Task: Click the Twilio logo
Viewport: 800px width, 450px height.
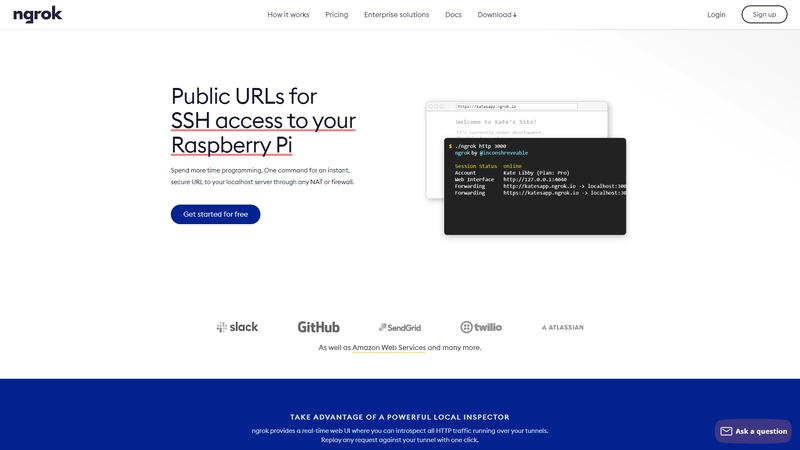Action: (x=481, y=327)
